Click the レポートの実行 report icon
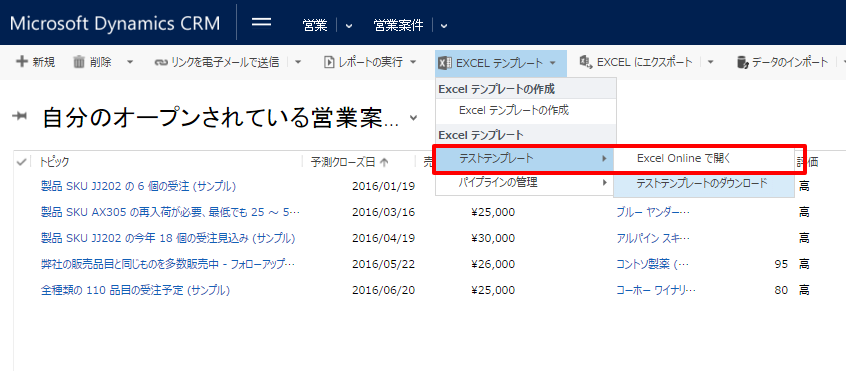The image size is (846, 371). (329, 63)
